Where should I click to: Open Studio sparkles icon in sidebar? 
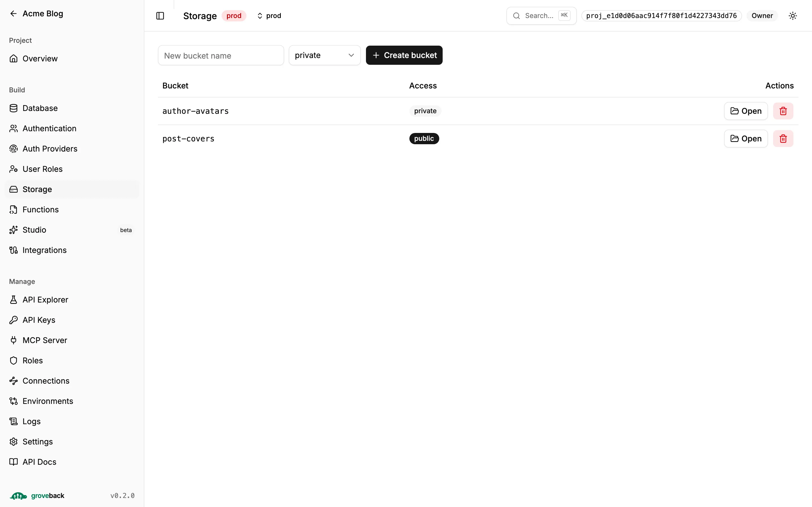[14, 230]
